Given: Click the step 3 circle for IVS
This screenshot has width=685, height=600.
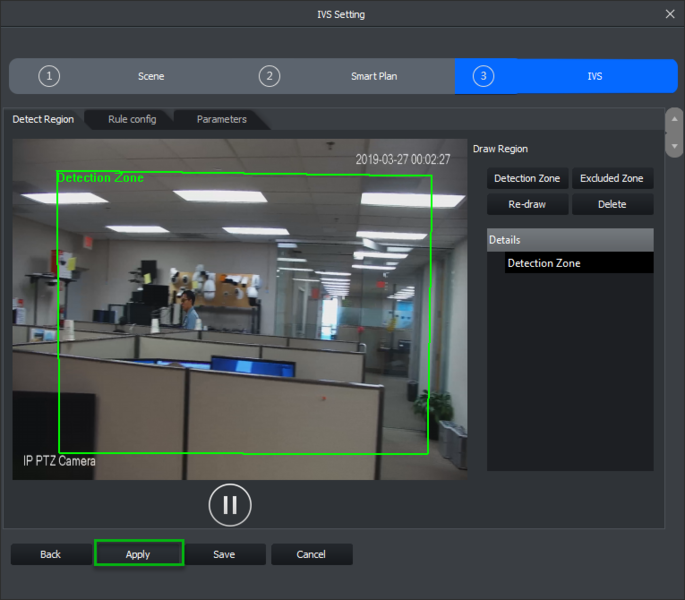Looking at the screenshot, I should [x=483, y=76].
